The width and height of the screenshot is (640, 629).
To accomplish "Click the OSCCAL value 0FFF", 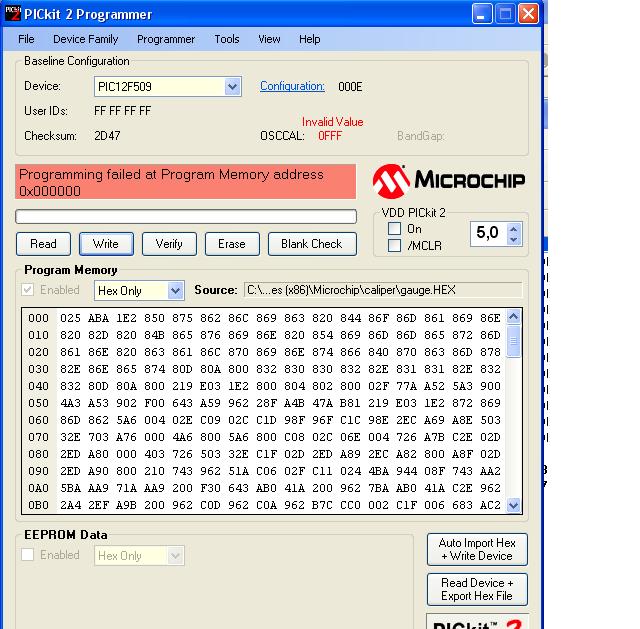I will coord(330,136).
